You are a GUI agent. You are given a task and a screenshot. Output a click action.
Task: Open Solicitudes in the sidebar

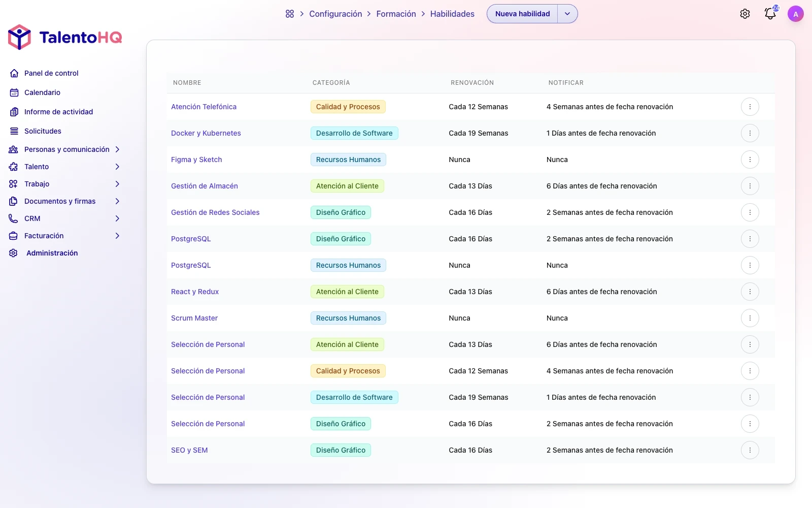tap(43, 131)
